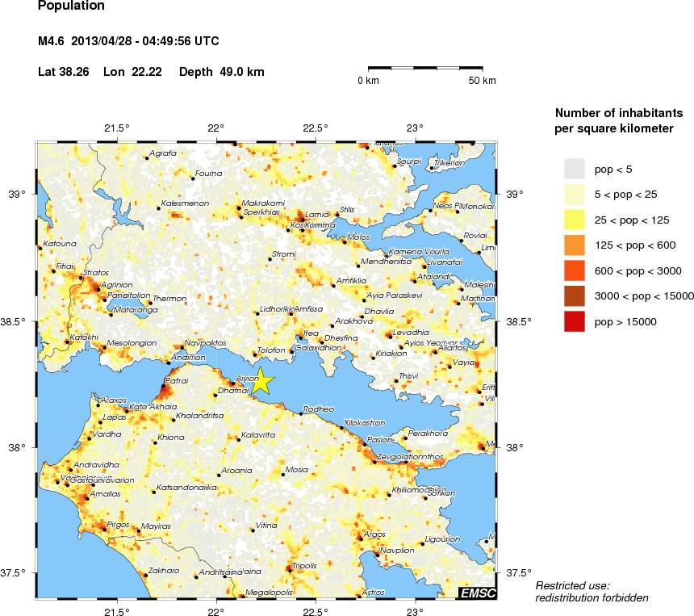Click the Stromi city marker dot
This screenshot has width=694, height=616.
tap(270, 259)
